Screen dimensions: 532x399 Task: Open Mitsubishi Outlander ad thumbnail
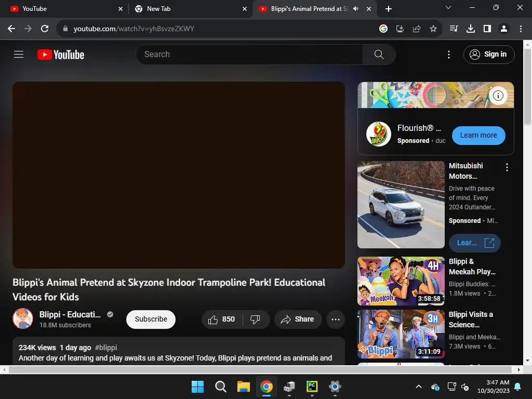(x=401, y=205)
